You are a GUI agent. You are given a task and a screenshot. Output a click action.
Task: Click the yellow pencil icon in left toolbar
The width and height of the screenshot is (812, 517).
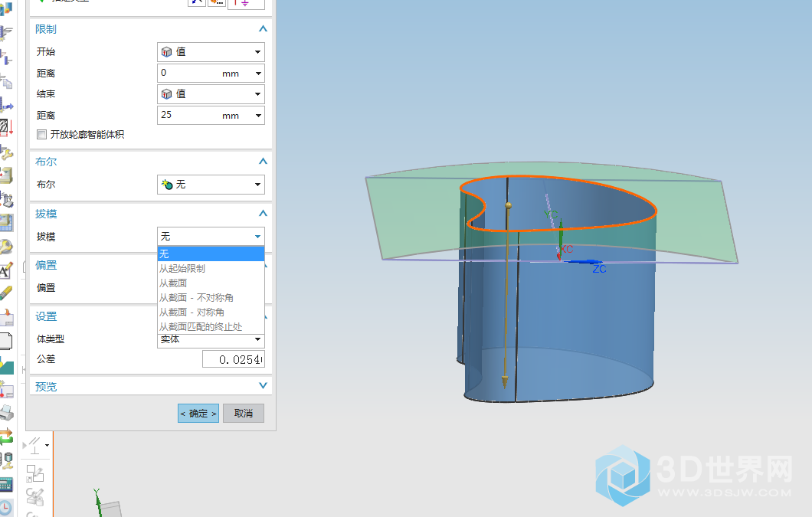click(6, 294)
